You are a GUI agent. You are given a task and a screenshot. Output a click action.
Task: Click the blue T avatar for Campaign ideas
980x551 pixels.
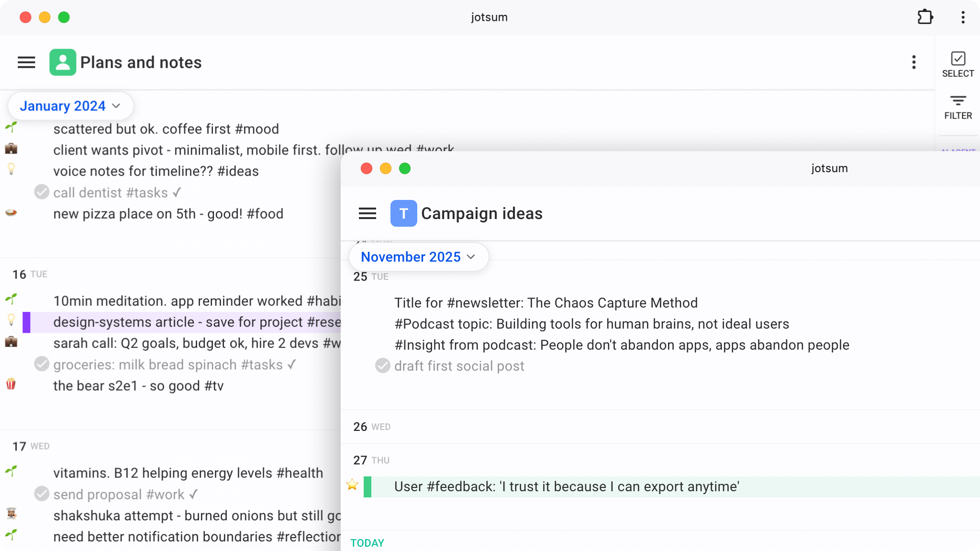[x=403, y=213]
